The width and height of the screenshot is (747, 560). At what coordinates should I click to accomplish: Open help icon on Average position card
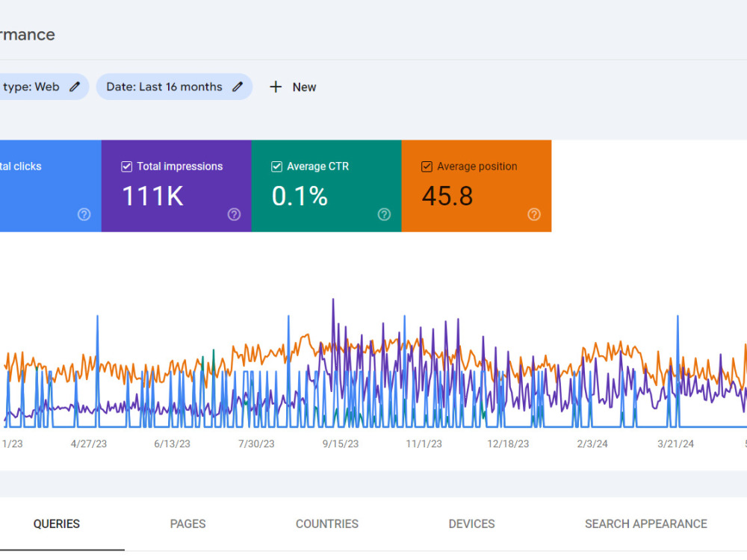click(x=534, y=214)
